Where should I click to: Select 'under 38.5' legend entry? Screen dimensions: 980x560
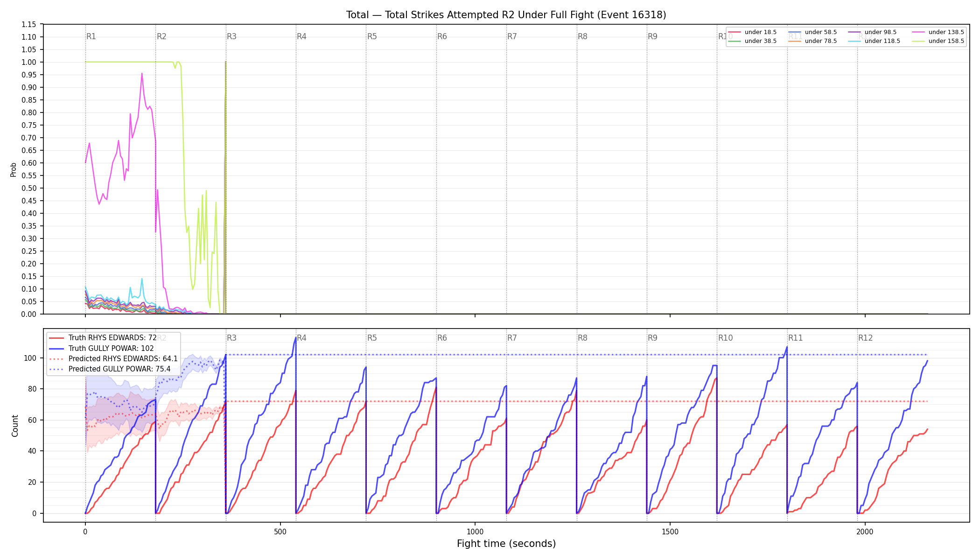tap(752, 41)
